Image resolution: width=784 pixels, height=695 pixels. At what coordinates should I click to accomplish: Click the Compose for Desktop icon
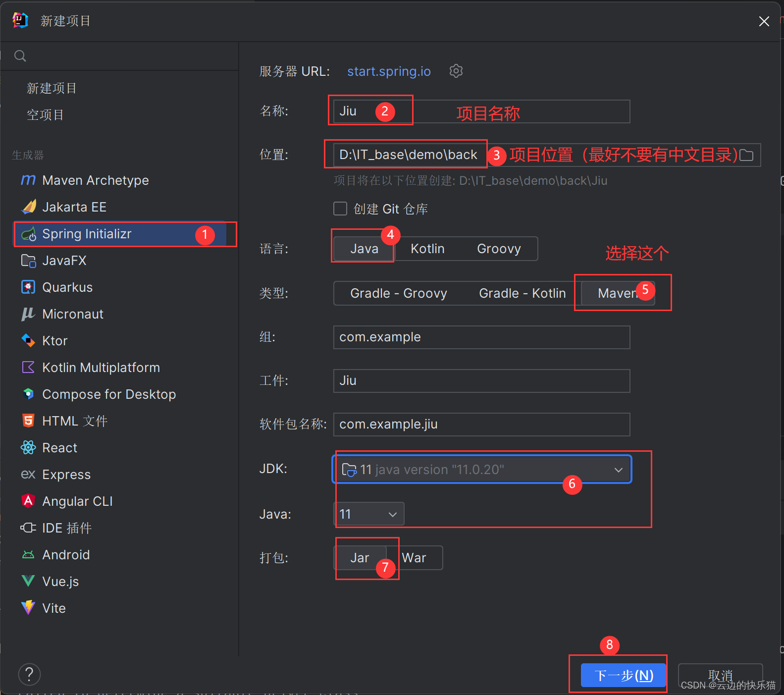tap(28, 394)
